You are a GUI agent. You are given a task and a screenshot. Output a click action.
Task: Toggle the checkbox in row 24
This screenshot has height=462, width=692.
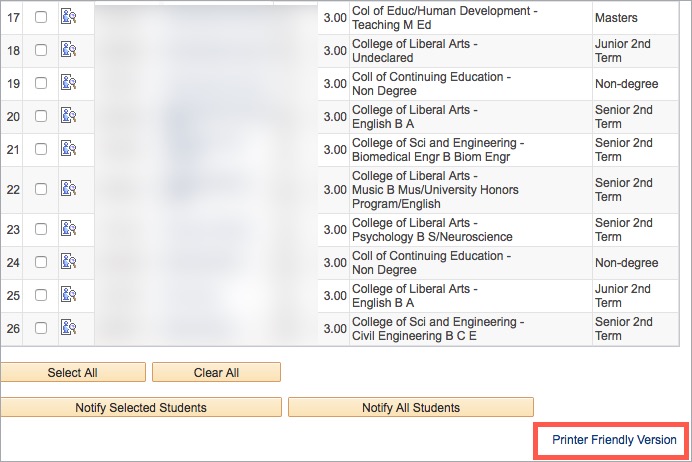[x=41, y=262]
